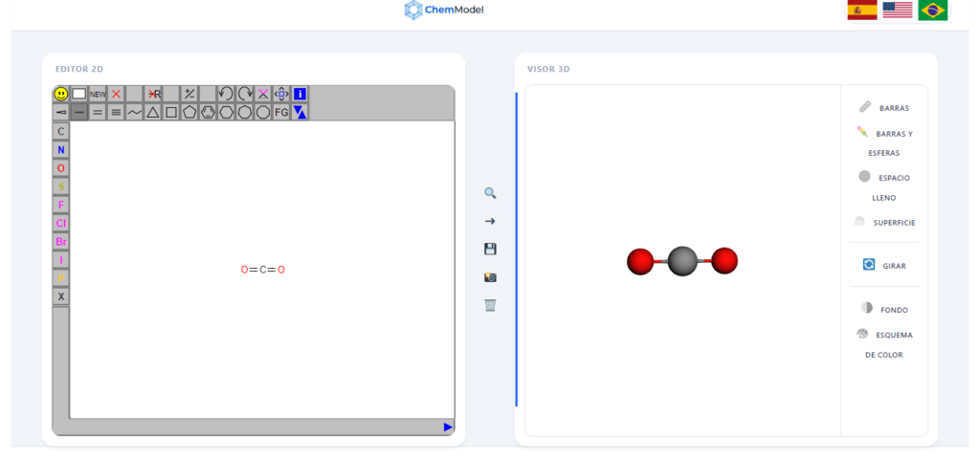Click the floppy disk save icon
The width and height of the screenshot is (980, 458).
click(x=490, y=249)
